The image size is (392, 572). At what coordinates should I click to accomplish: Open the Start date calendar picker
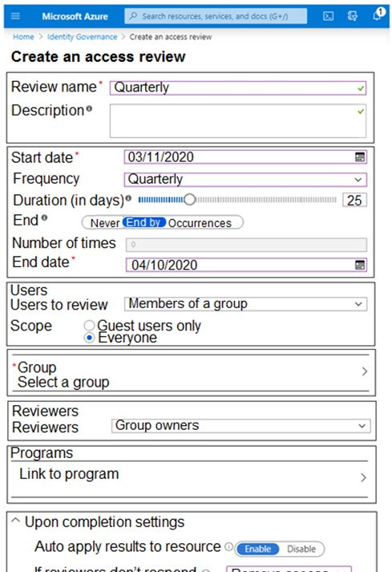point(360,157)
